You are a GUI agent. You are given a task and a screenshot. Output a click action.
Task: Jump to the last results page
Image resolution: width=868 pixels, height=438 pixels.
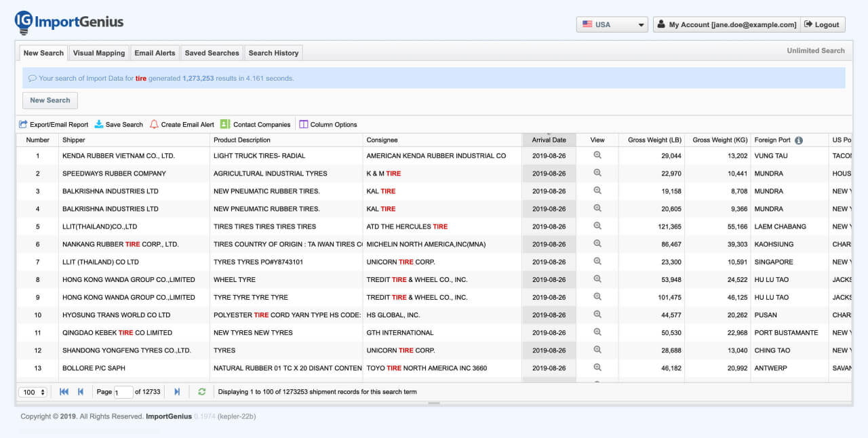click(x=177, y=391)
